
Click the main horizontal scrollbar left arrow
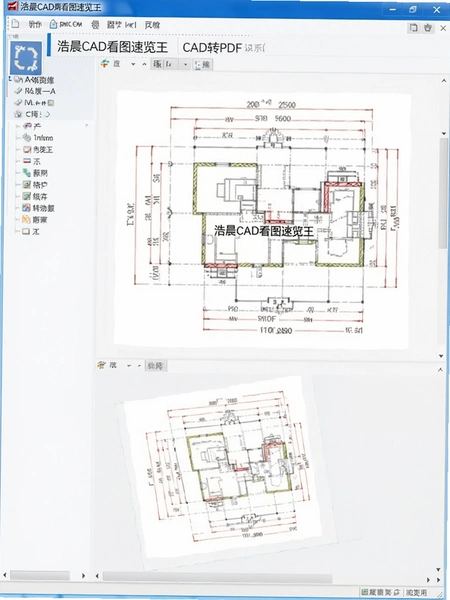pos(97,576)
